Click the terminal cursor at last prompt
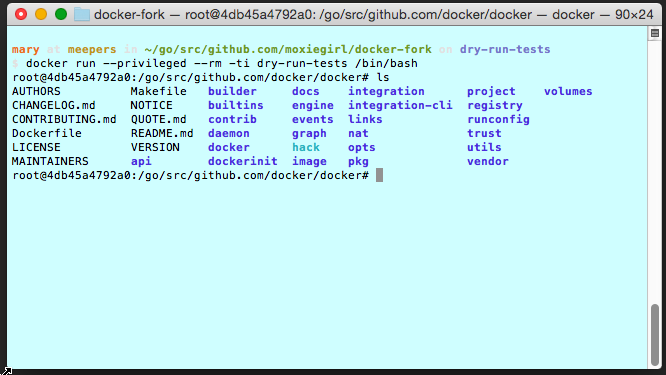The width and height of the screenshot is (666, 375). (x=379, y=175)
